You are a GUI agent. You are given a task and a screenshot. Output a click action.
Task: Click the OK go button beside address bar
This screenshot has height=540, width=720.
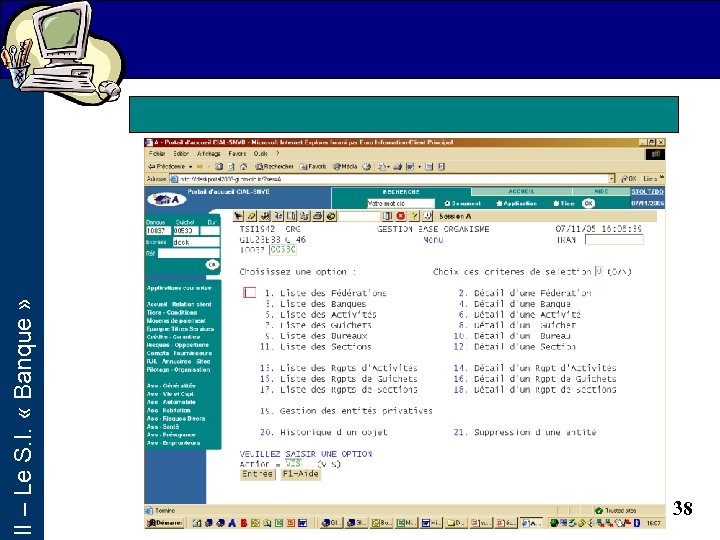[628, 179]
